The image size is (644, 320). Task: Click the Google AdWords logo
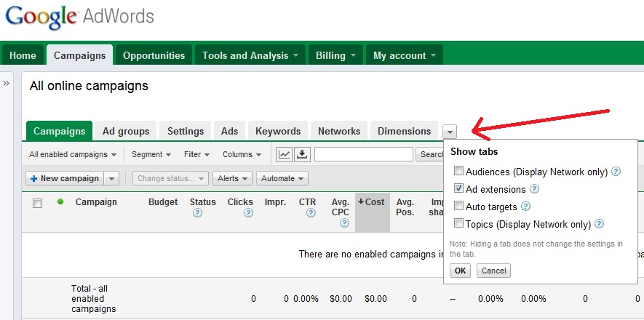coord(79,17)
